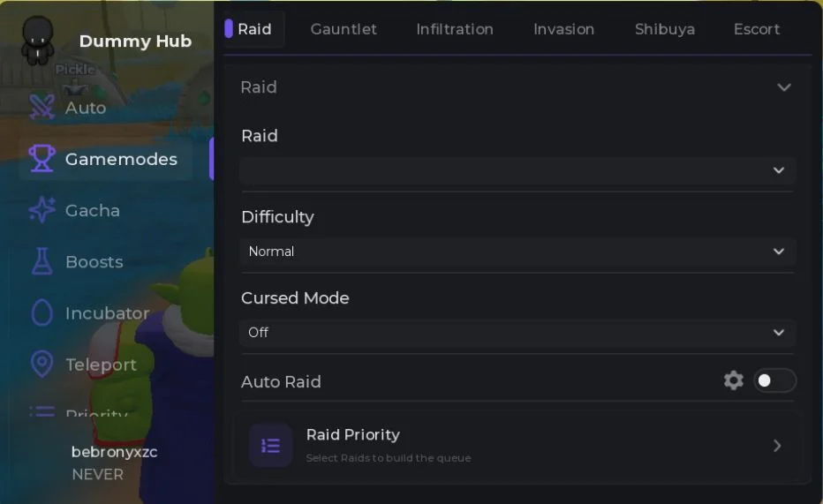Viewport: 823px width, 504px height.
Task: Open Raid Priority queue builder
Action: 517,446
